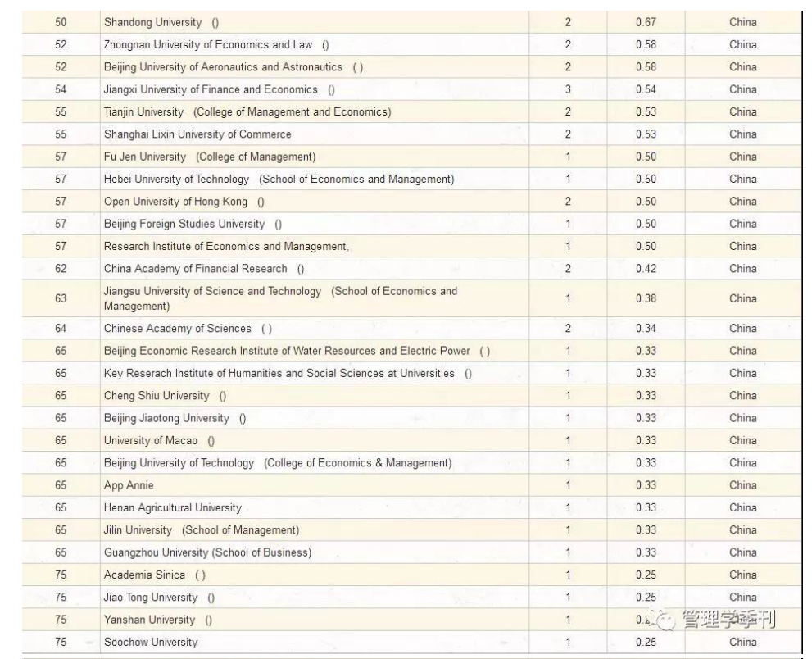
Task: Select Academia Sinica entry
Action: point(154,575)
